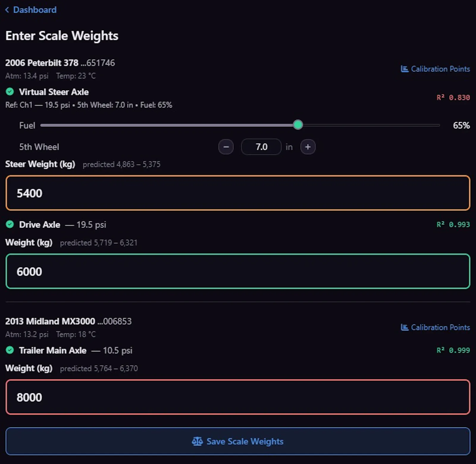The width and height of the screenshot is (476, 464).
Task: Click the Fuel slider track past the handle
Action: pyautogui.click(x=371, y=125)
